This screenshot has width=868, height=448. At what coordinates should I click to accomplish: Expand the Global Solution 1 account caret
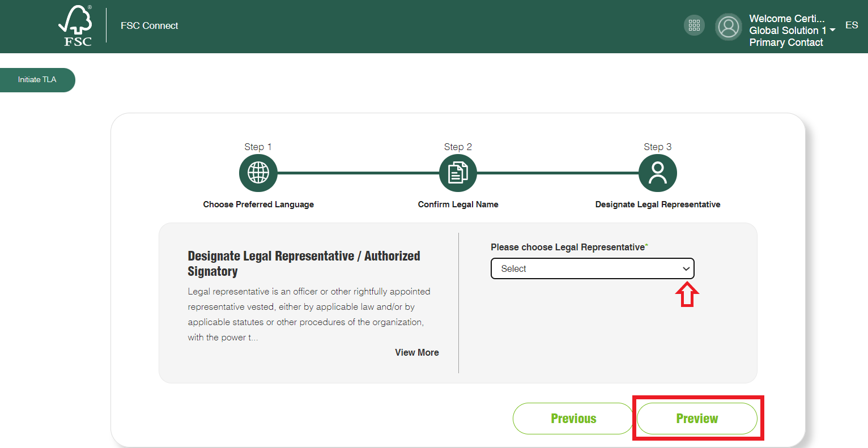pyautogui.click(x=832, y=30)
